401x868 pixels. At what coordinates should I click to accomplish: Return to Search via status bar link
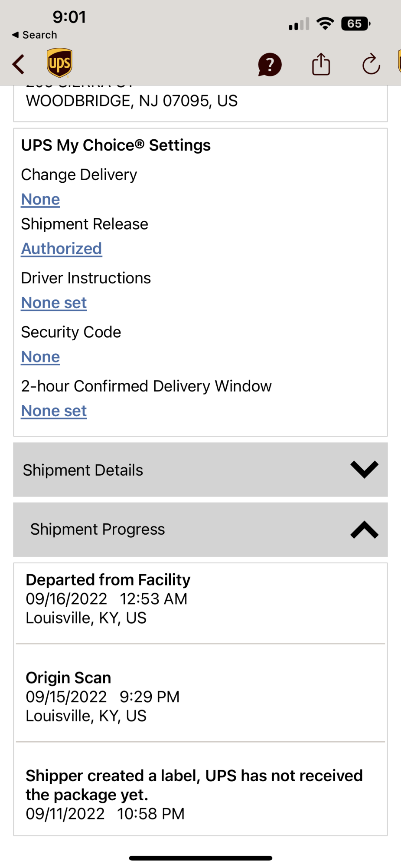[x=35, y=35]
